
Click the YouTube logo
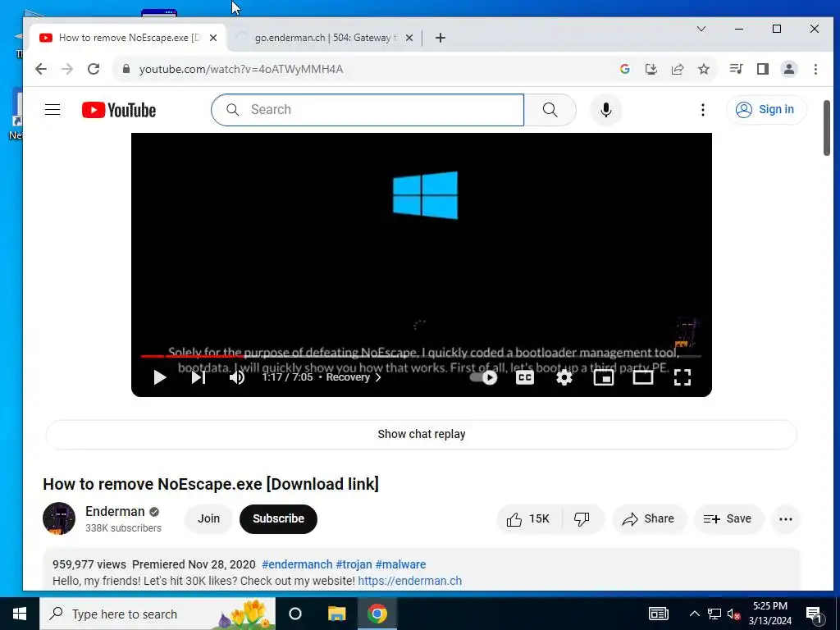click(119, 110)
